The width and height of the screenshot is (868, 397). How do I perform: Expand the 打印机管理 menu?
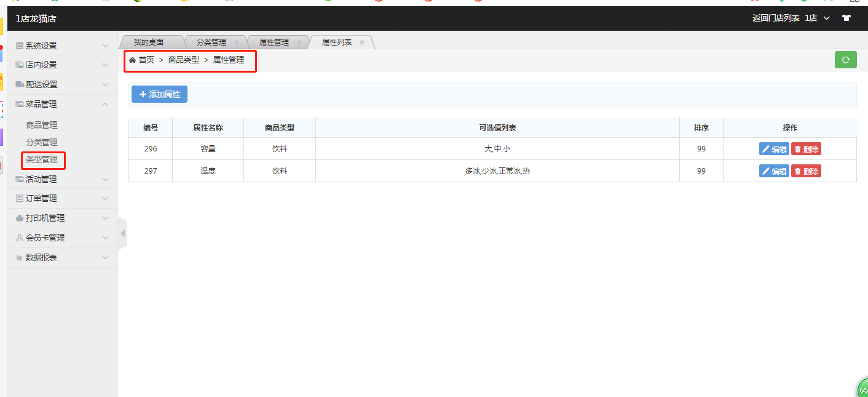coord(61,218)
